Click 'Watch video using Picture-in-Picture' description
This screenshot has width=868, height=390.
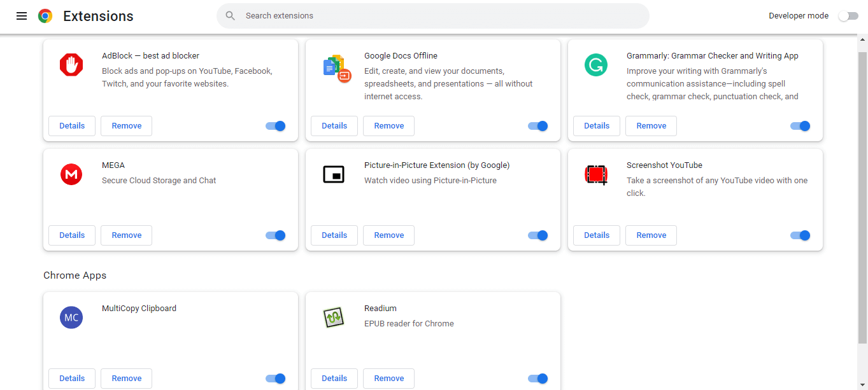point(430,181)
